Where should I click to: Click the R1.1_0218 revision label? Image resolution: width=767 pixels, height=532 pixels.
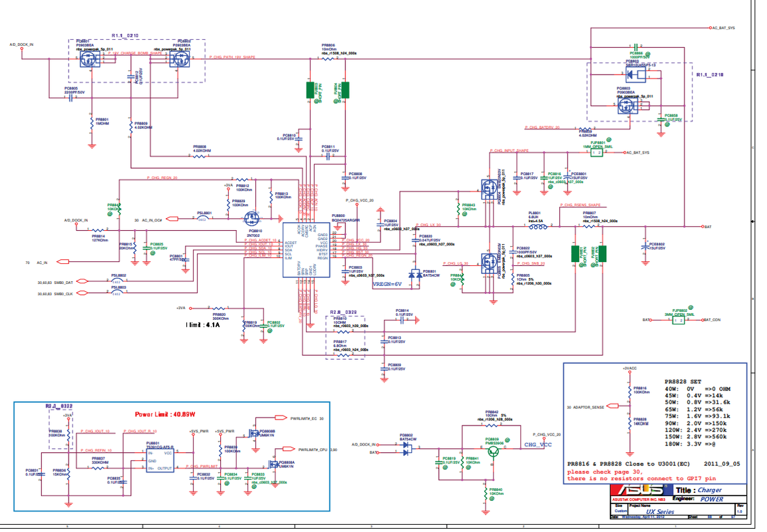(710, 74)
